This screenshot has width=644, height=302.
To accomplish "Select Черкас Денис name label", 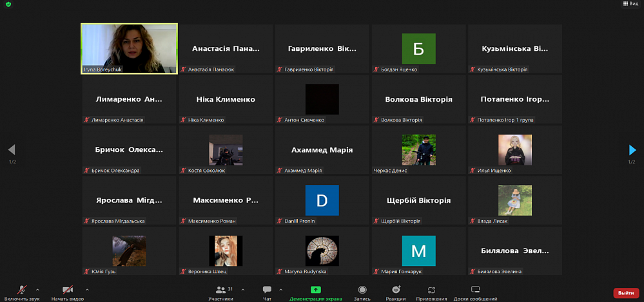I will pyautogui.click(x=390, y=171).
